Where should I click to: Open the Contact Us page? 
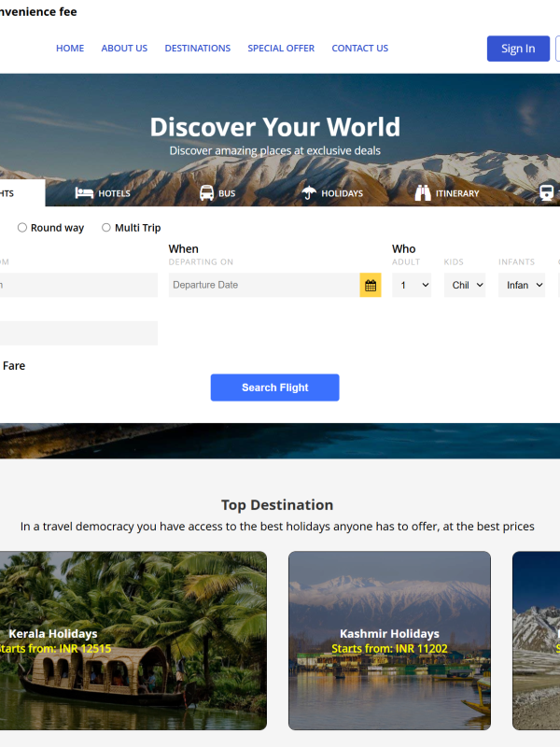pyautogui.click(x=359, y=49)
